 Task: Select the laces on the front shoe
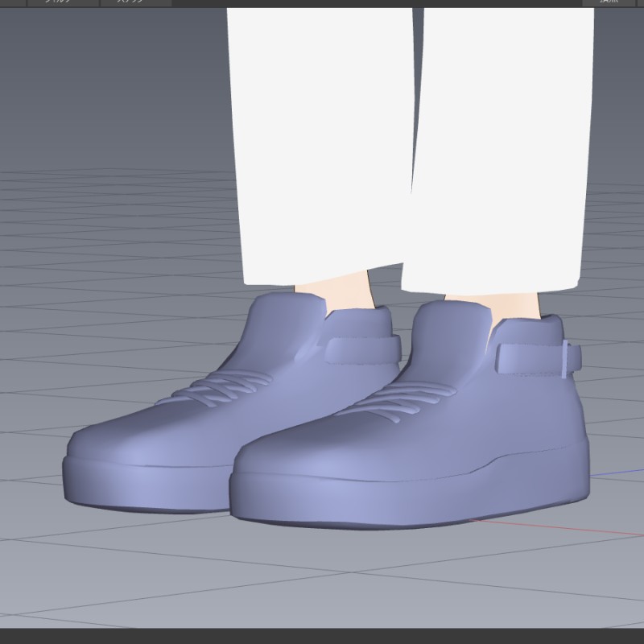point(398,401)
